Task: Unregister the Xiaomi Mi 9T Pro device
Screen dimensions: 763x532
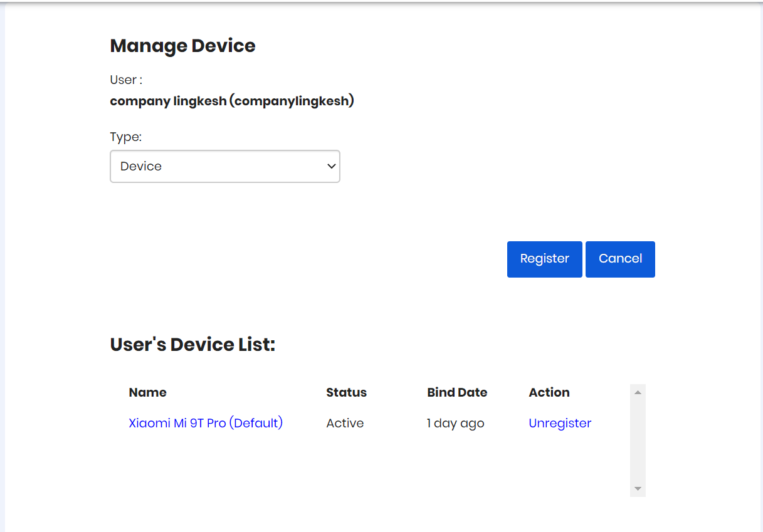Action: coord(559,423)
